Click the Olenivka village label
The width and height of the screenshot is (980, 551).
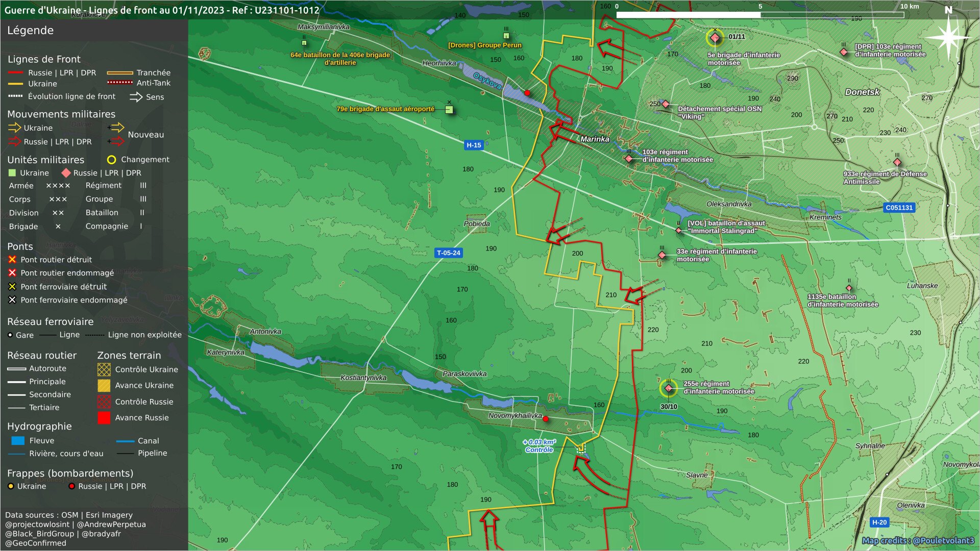coord(911,505)
